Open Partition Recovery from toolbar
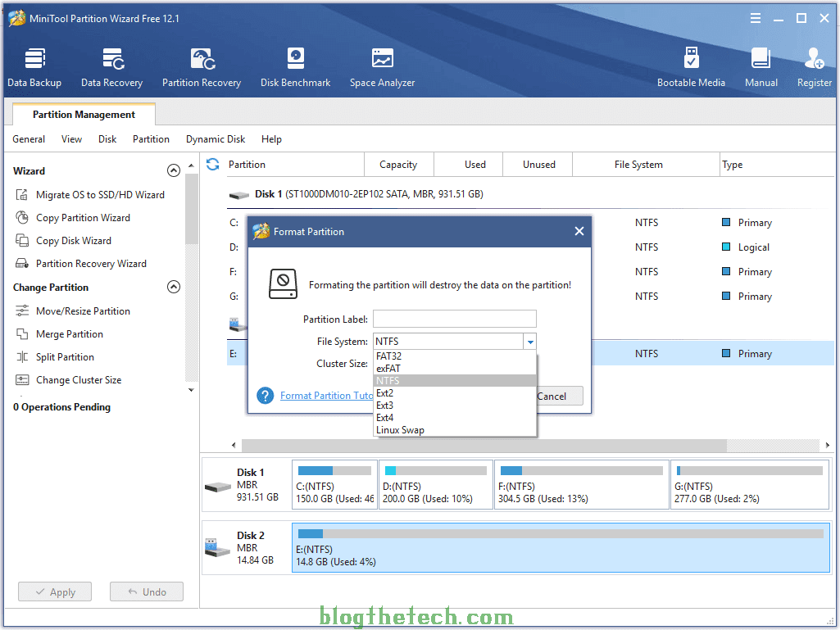Screen dimensions: 840x630 coord(202,67)
